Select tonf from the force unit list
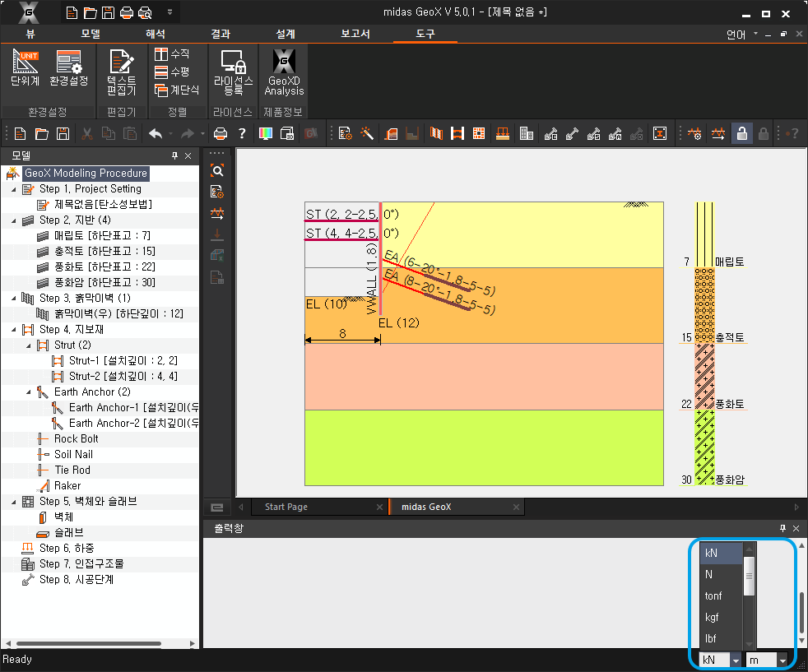This screenshot has height=672, width=808. coord(713,596)
